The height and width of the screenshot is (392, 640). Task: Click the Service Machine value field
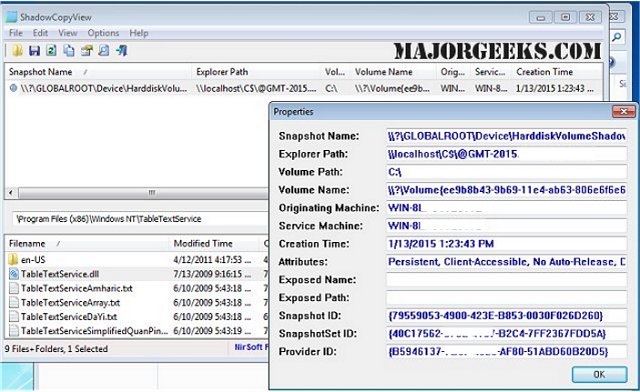507,226
